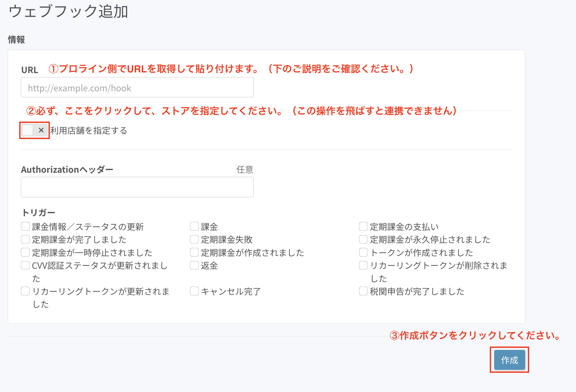Enable リカーリングトークンが削除されました checkbox
The height and width of the screenshot is (392, 576).
363,265
